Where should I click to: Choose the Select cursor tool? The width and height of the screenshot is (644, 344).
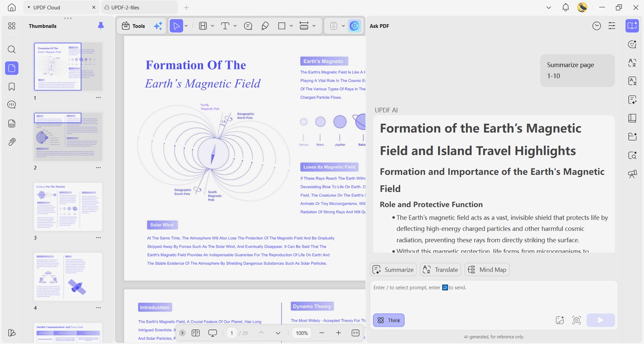tap(176, 26)
